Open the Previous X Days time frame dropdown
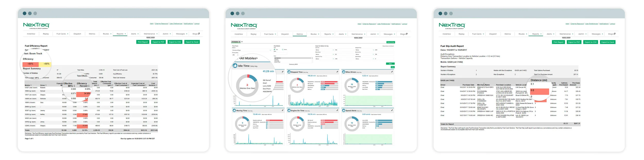The width and height of the screenshot is (644, 160). click(251, 50)
